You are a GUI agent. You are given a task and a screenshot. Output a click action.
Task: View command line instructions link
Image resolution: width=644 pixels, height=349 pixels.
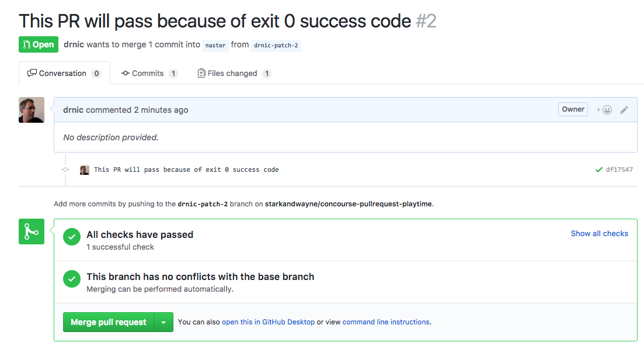(x=386, y=322)
